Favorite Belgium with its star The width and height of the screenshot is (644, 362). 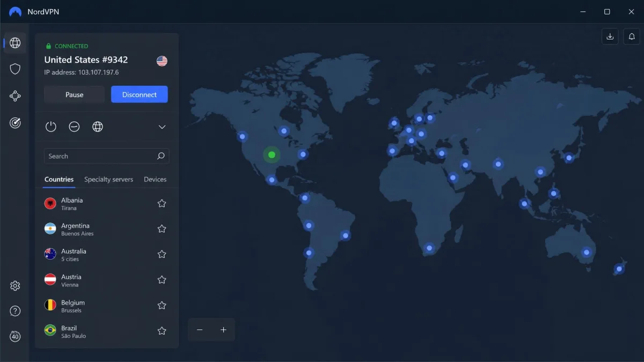pyautogui.click(x=162, y=305)
